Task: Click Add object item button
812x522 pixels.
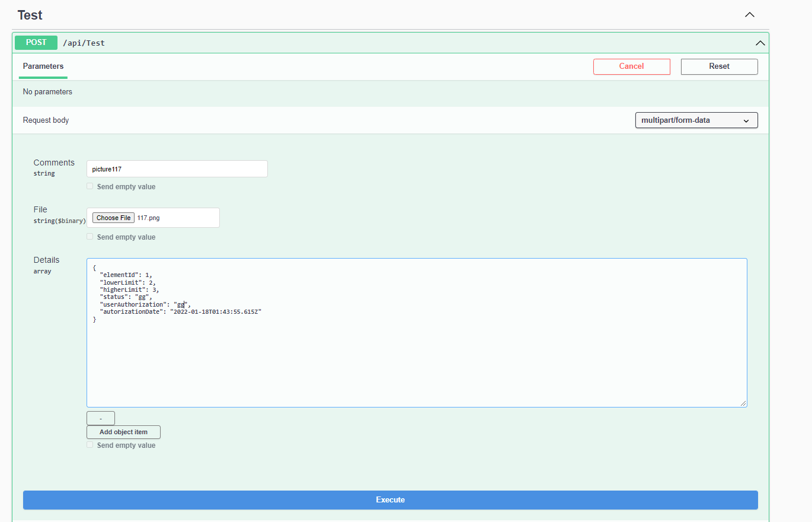Action: [123, 432]
